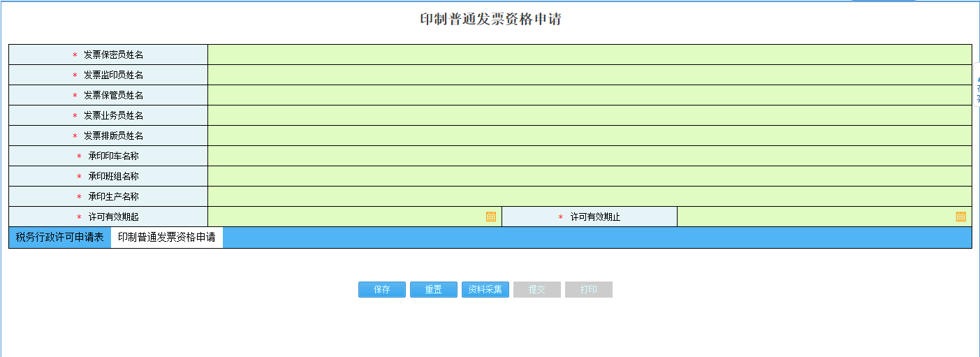Open calendar picker for 许可有效期起
The image size is (980, 357).
(491, 217)
